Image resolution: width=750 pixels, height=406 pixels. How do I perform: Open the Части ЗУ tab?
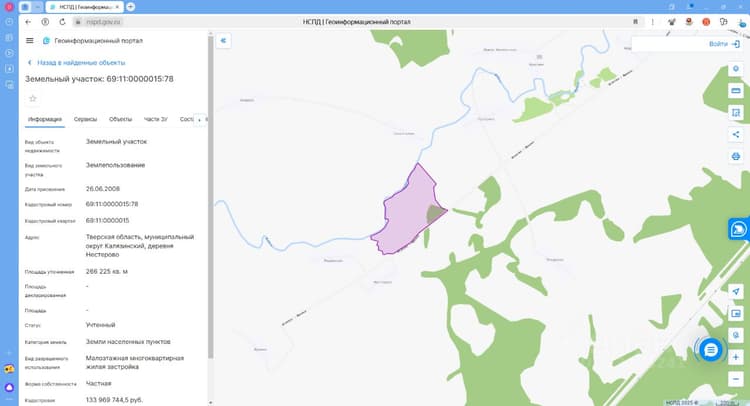pyautogui.click(x=155, y=119)
